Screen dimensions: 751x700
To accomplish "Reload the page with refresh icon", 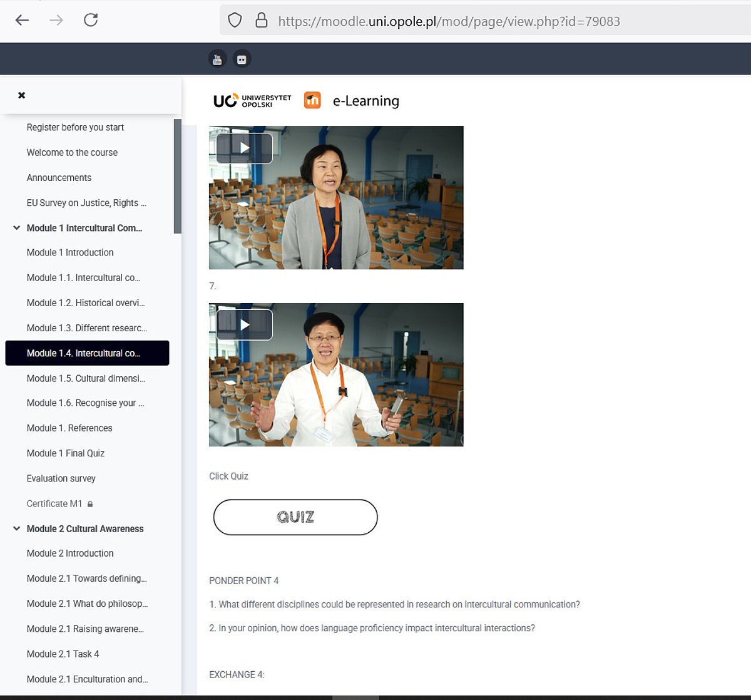I will pyautogui.click(x=91, y=20).
